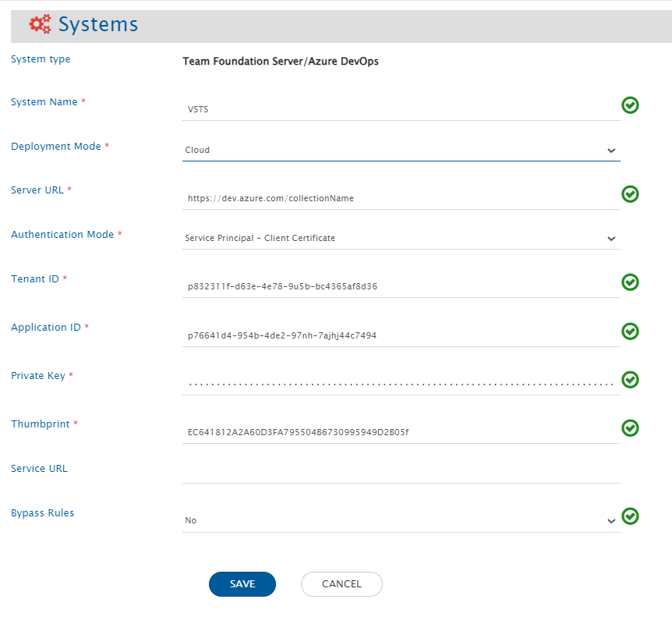Click the empty Service URL field
The width and height of the screenshot is (672, 631).
click(x=401, y=471)
